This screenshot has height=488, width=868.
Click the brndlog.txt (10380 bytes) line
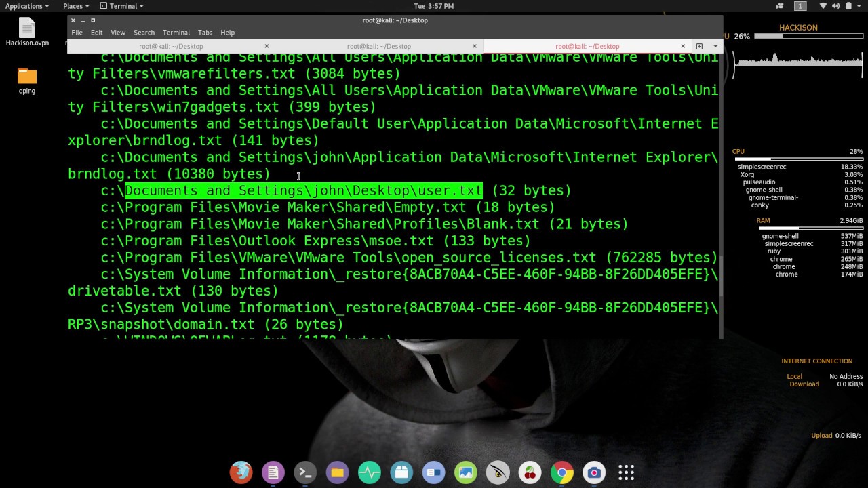(169, 174)
